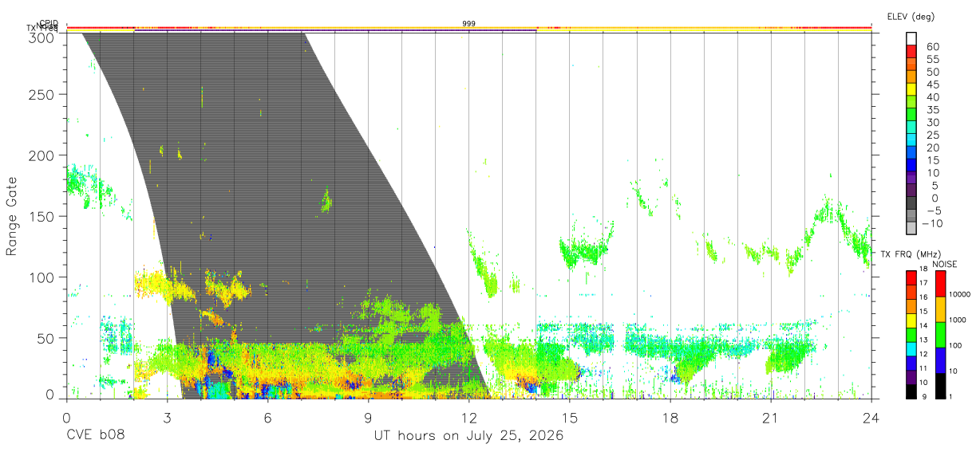Image resolution: width=980 pixels, height=452 pixels.
Task: Click the 'ELEV (deg)' legend title
Action: (x=911, y=16)
